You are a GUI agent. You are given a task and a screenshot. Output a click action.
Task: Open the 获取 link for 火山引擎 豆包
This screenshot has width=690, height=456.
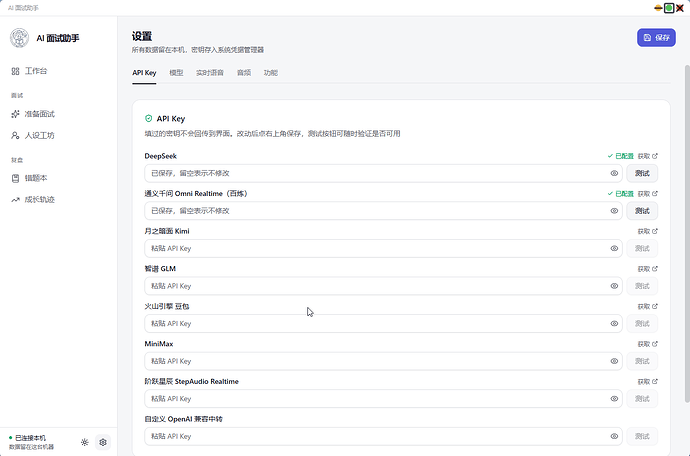click(648, 306)
